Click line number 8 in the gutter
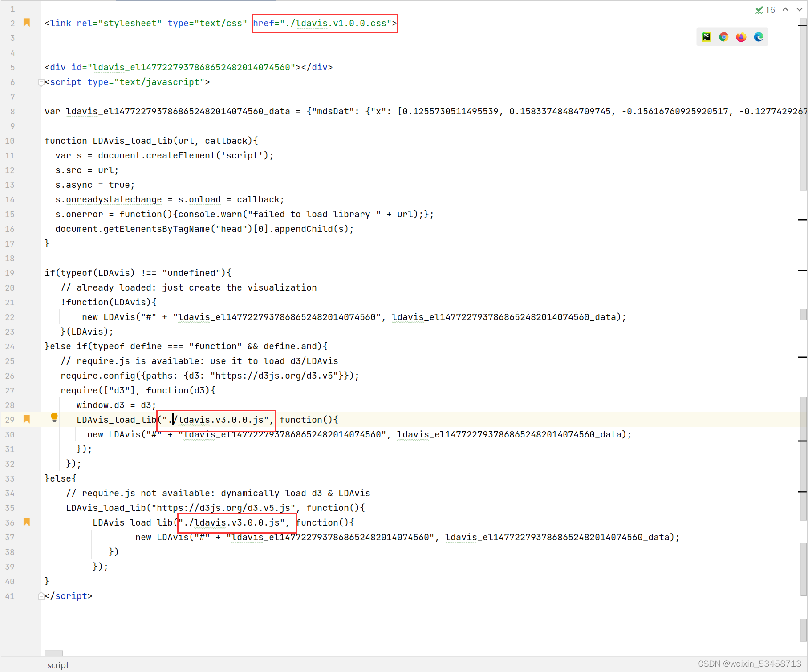Screen dimensions: 808x672 point(12,111)
